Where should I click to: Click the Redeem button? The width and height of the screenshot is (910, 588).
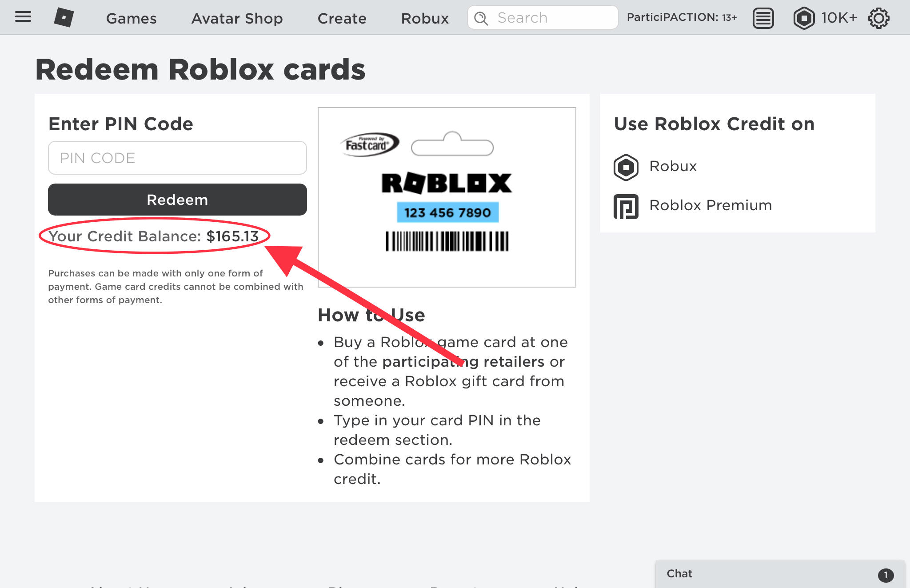pyautogui.click(x=177, y=199)
